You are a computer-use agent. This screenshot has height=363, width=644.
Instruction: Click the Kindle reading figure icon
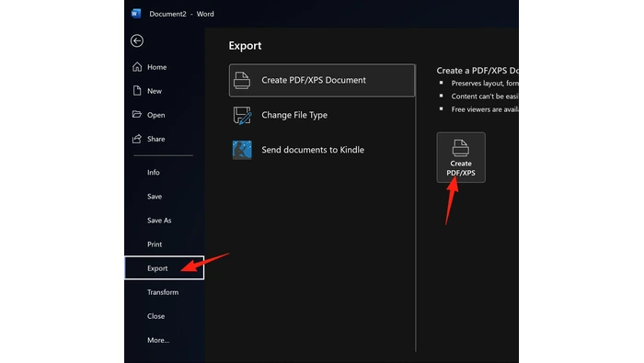click(x=242, y=150)
